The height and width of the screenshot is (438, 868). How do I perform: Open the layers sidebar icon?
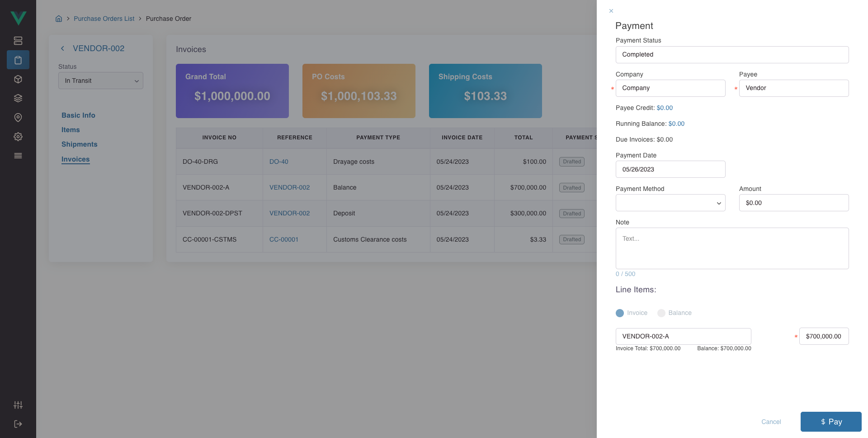[18, 98]
